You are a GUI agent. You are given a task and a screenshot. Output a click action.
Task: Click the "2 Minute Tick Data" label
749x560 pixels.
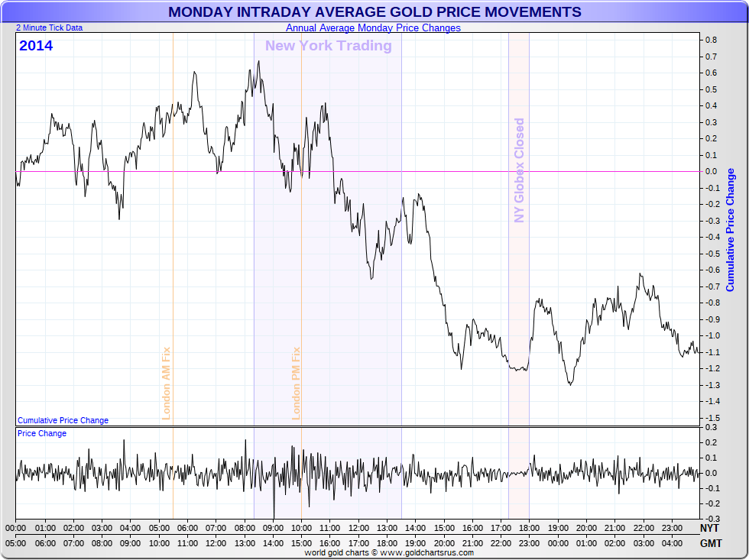tap(49, 28)
